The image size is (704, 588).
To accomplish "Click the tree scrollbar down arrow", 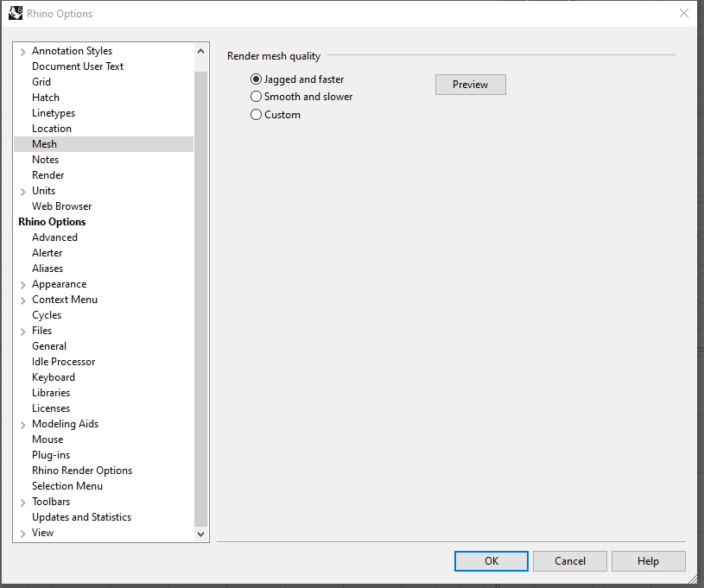I will tap(200, 534).
